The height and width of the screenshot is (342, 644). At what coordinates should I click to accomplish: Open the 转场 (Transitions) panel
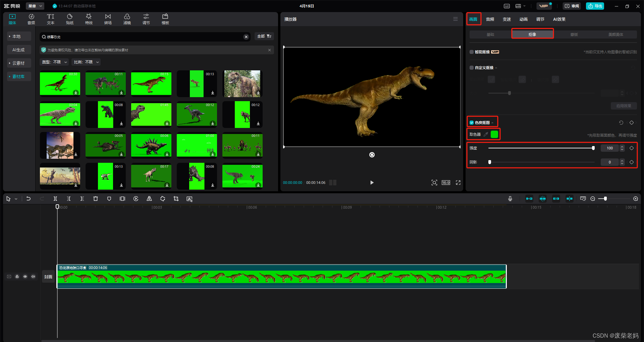108,19
